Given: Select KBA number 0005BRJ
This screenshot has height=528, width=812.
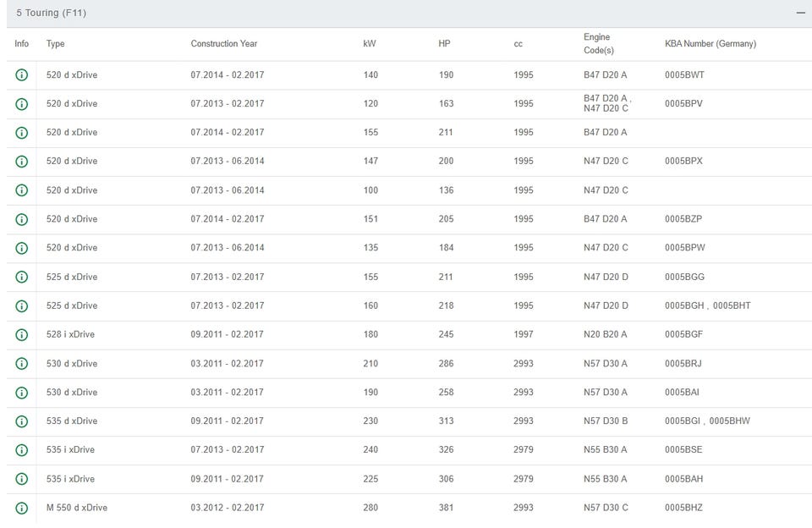Looking at the screenshot, I should point(683,363).
